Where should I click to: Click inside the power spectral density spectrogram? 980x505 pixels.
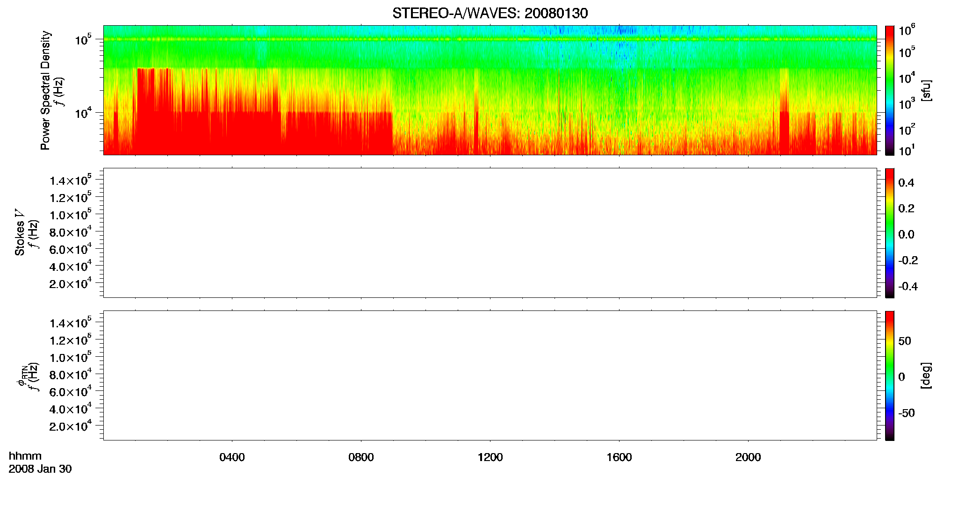(x=490, y=90)
